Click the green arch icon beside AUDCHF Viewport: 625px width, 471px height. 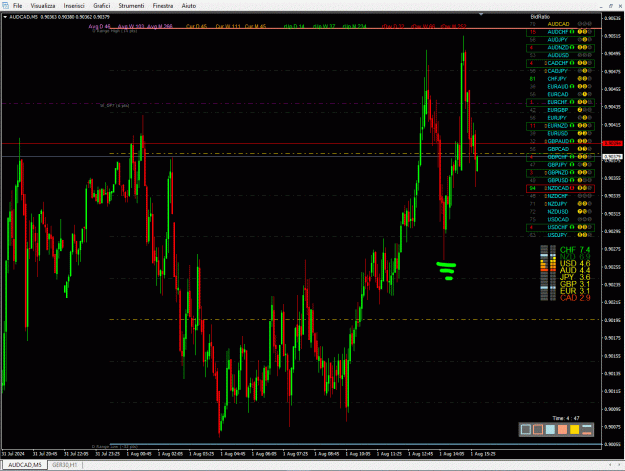pos(572,32)
